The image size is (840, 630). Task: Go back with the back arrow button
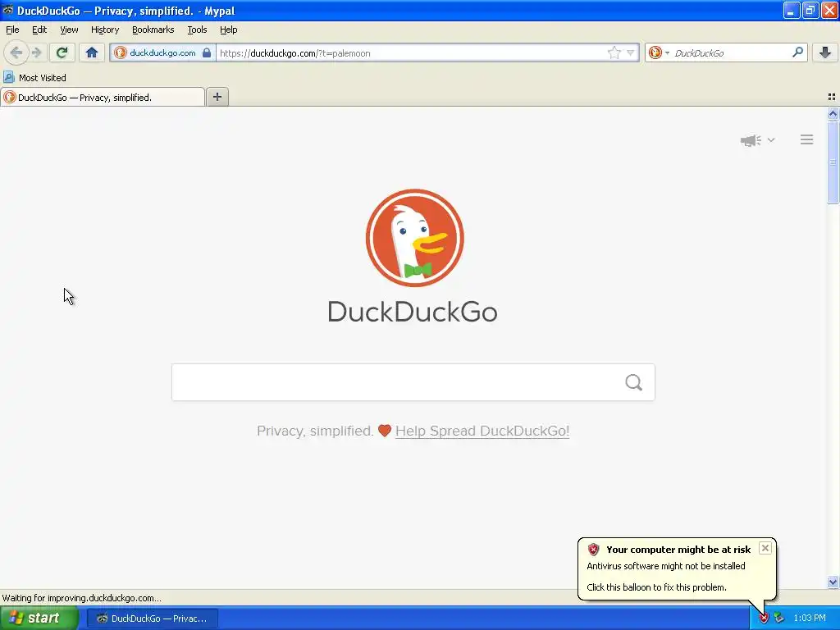point(16,52)
